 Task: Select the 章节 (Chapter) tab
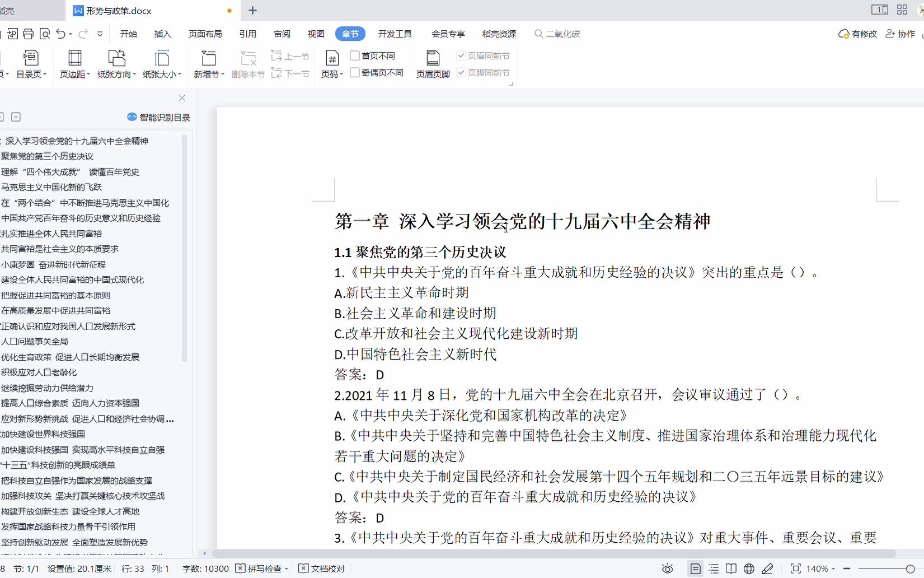click(350, 34)
